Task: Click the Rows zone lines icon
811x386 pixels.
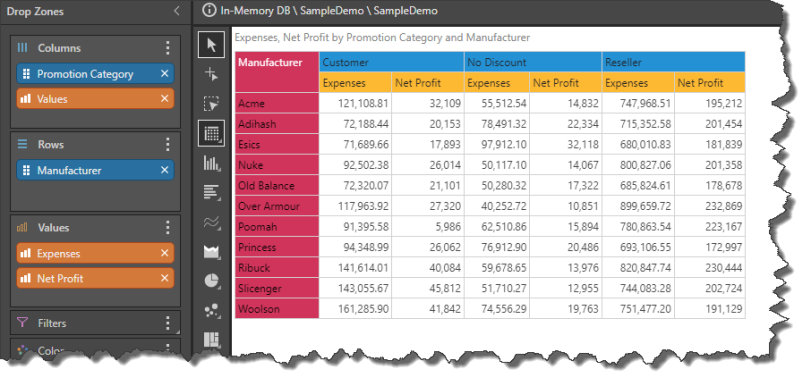Action: 22,144
